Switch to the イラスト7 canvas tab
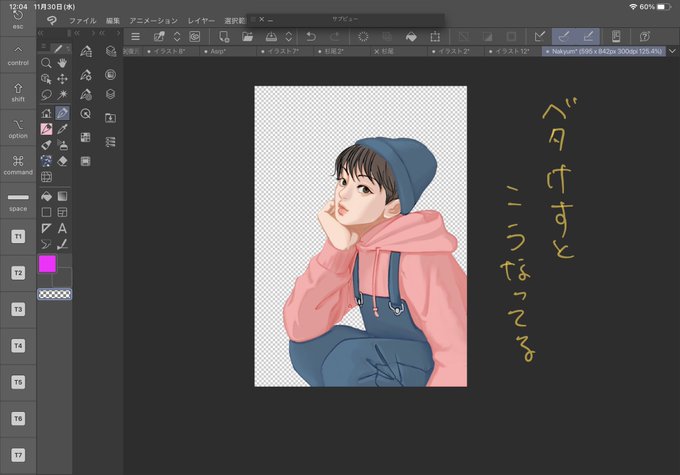This screenshot has width=680, height=475. [x=284, y=51]
